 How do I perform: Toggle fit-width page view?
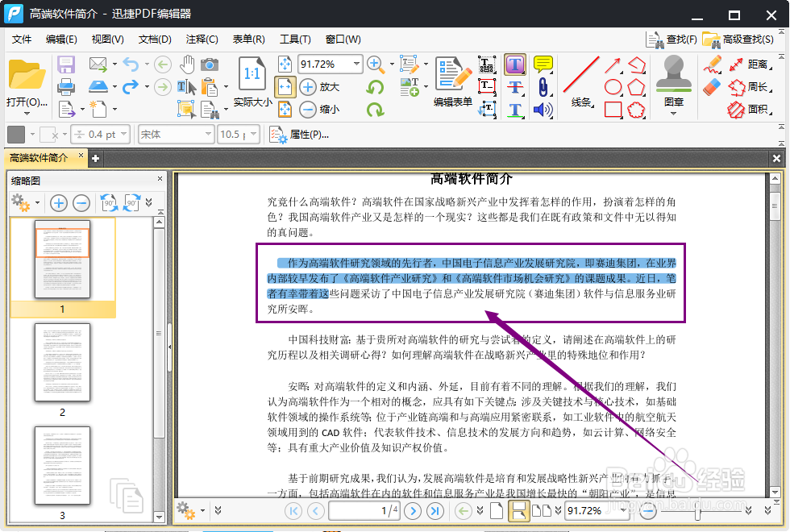(x=519, y=510)
